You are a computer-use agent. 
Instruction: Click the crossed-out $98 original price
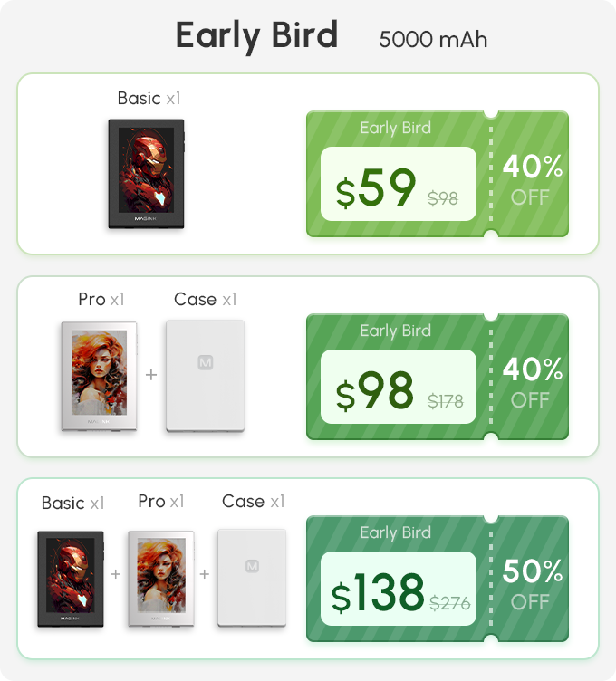point(443,198)
